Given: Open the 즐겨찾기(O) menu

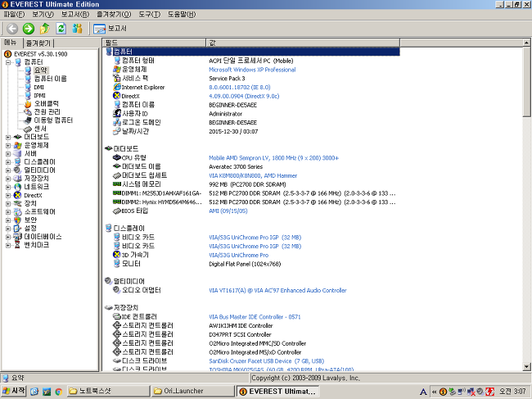Looking at the screenshot, I should tap(114, 14).
